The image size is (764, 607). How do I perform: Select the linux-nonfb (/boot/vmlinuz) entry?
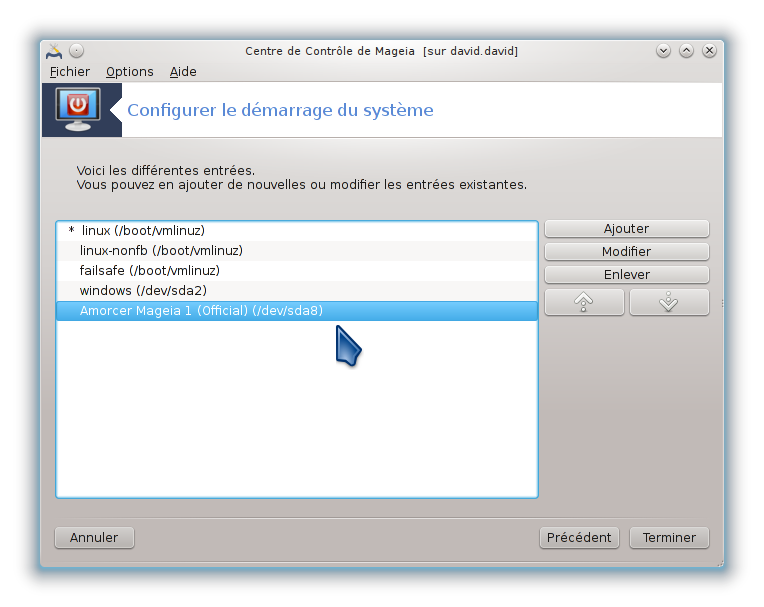coord(297,250)
